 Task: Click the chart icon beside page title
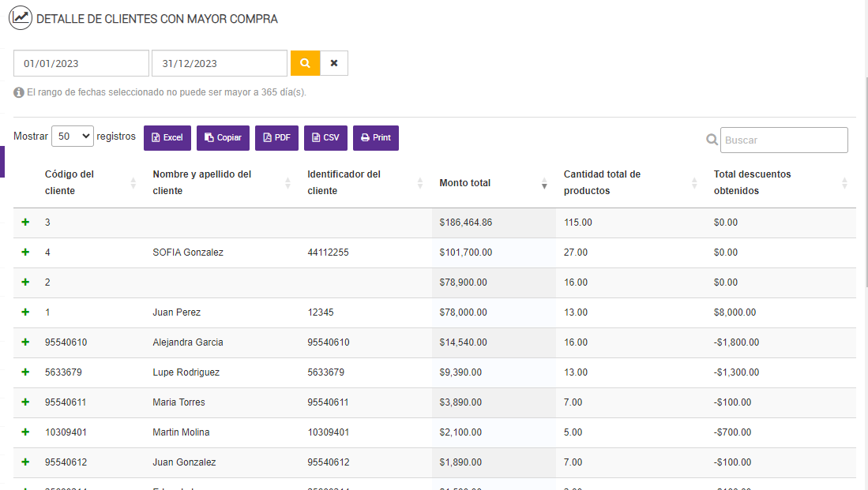coord(21,18)
